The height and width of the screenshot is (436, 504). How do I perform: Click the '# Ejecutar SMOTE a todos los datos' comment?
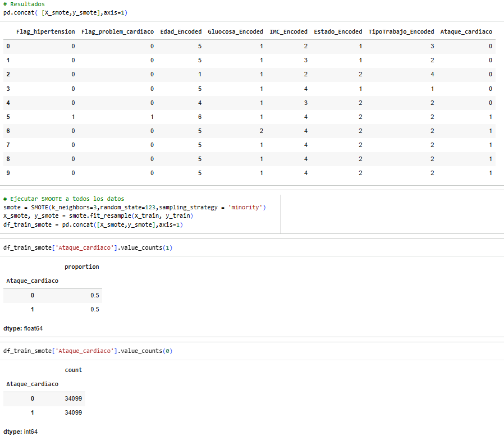coord(63,199)
